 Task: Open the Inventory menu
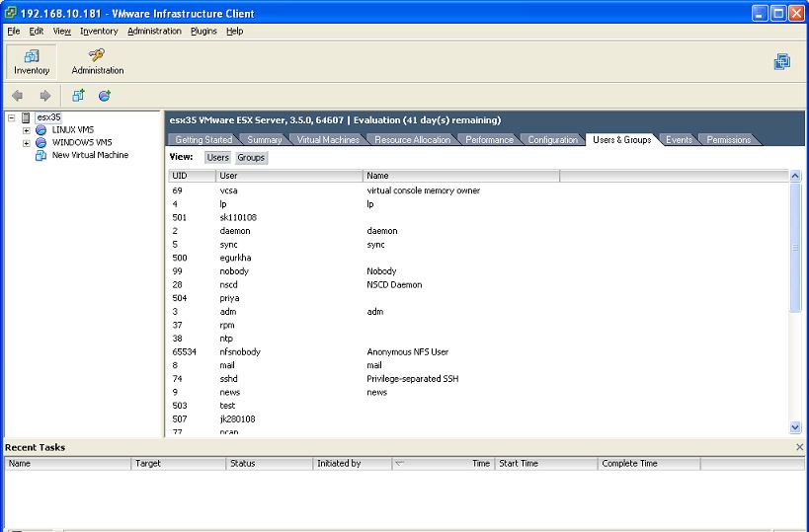tap(99, 31)
